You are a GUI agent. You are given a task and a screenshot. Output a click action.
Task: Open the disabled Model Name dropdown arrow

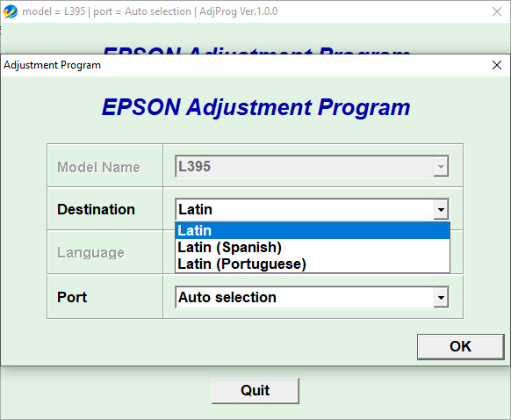coord(441,167)
